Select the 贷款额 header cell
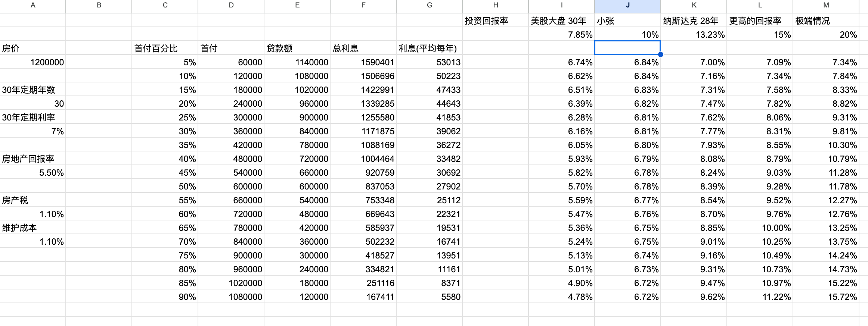868x326 pixels. coord(297,48)
